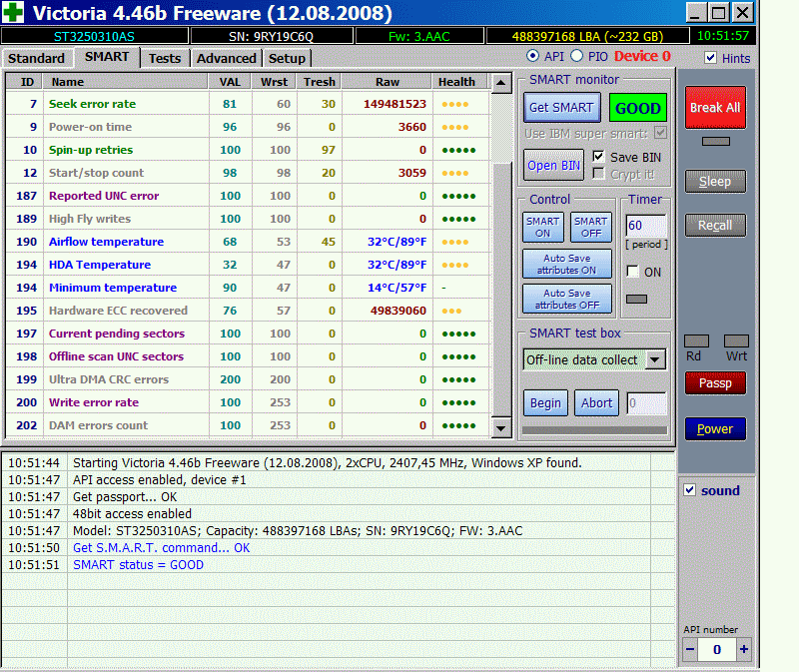
Task: Click the red Break All button
Action: pos(714,107)
